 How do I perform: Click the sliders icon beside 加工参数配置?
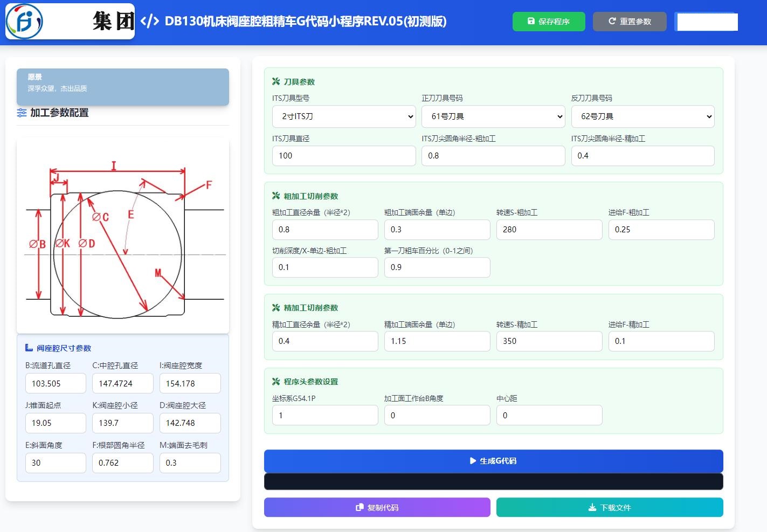pyautogui.click(x=22, y=113)
